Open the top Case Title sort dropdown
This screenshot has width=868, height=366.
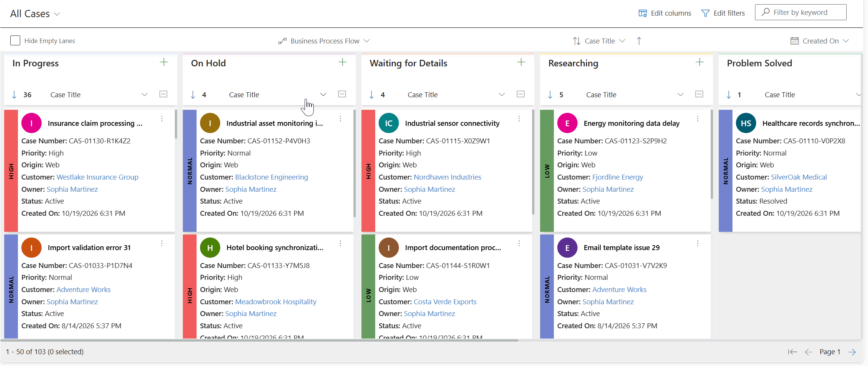pos(599,41)
